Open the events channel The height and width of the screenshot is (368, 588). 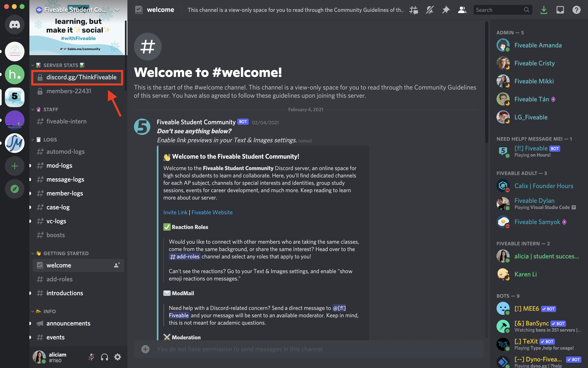[78, 337]
